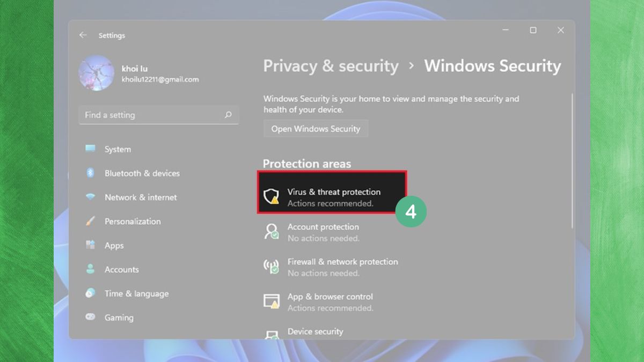Click the Apps grid icon
Screen dimensions: 644x362
pyautogui.click(x=90, y=245)
